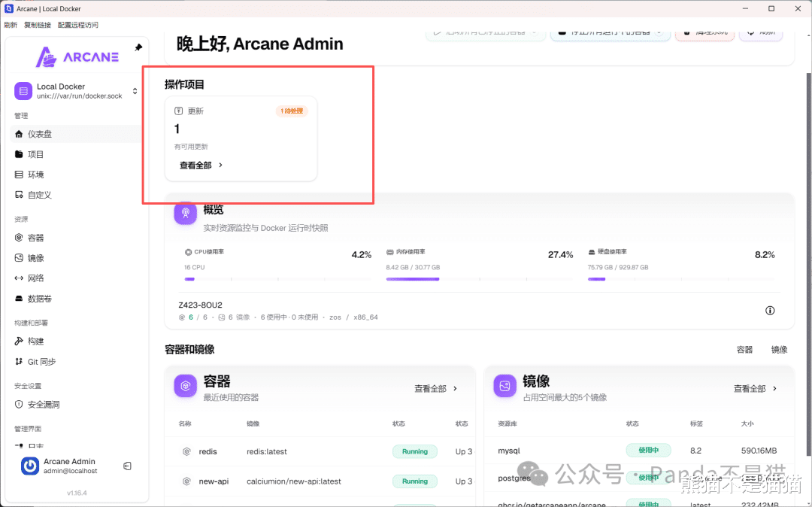Screen dimensions: 812x507
Task: Click the Running badge in redis row
Action: [x=415, y=451]
